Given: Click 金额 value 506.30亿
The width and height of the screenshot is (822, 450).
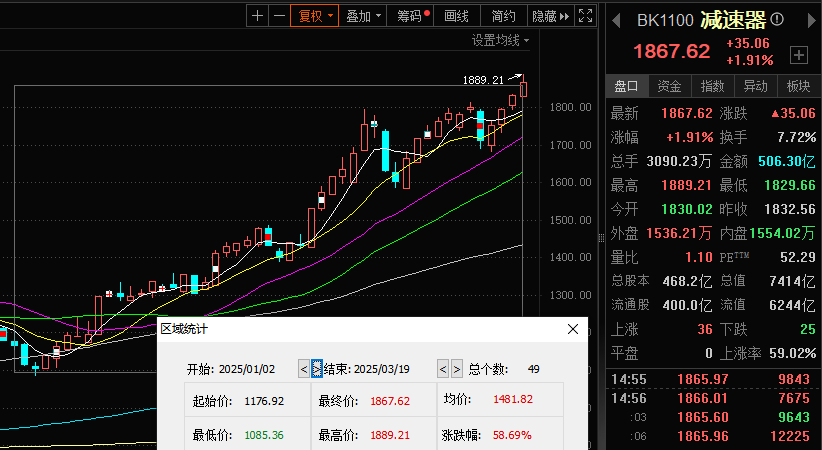Looking at the screenshot, I should point(787,162).
